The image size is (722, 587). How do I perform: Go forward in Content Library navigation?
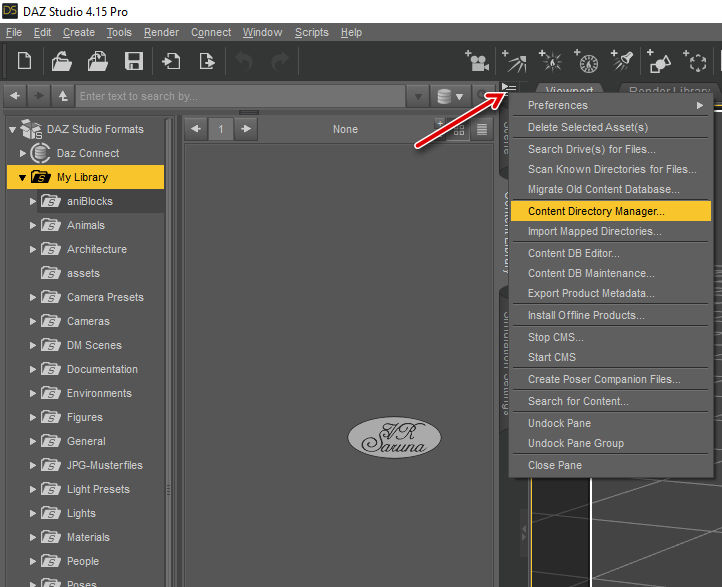pos(39,96)
